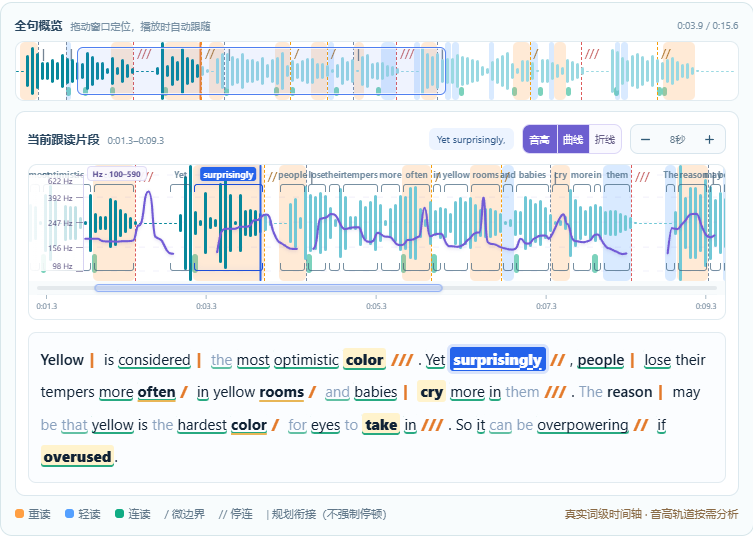This screenshot has width=753, height=539.
Task: Click the highlighted word 'cry'
Action: coord(431,392)
